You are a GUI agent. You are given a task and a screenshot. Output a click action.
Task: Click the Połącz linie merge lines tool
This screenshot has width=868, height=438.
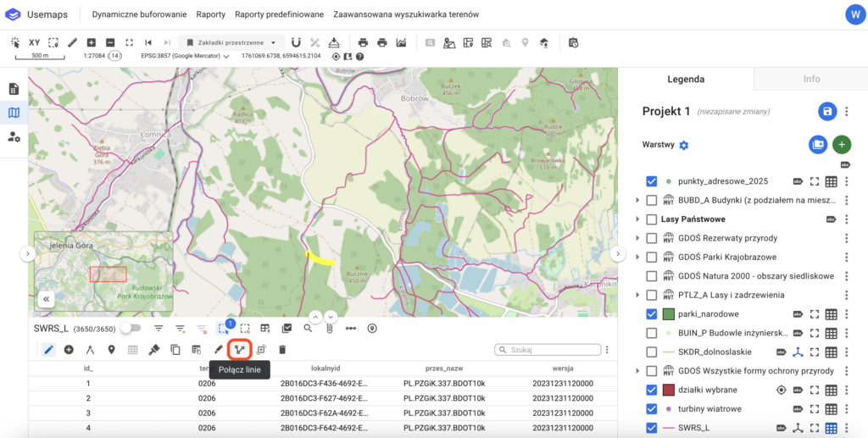coord(240,349)
